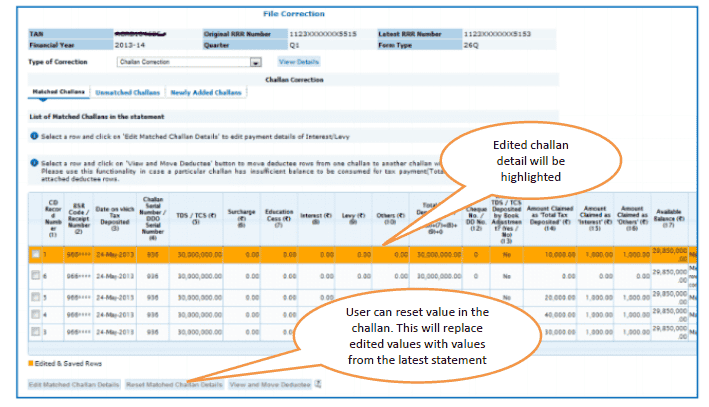This screenshot has height=407, width=709.
Task: Tick the checkbox for challan record 1
Action: pyautogui.click(x=35, y=255)
